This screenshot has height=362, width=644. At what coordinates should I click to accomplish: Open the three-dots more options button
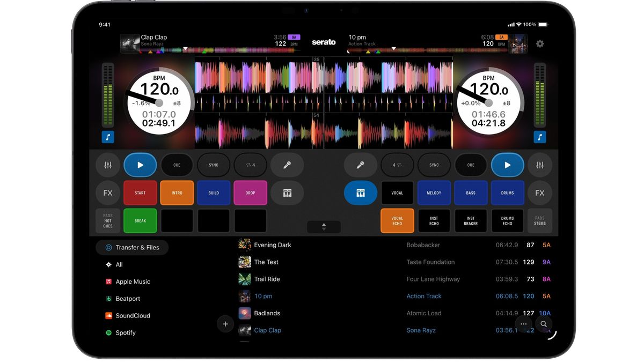coord(524,324)
